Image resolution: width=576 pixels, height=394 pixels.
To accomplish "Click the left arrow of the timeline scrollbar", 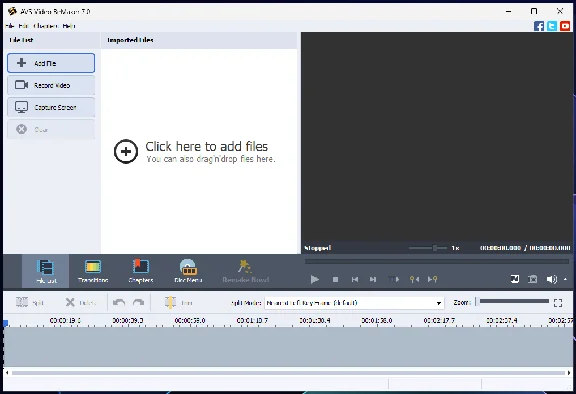I will pos(7,373).
